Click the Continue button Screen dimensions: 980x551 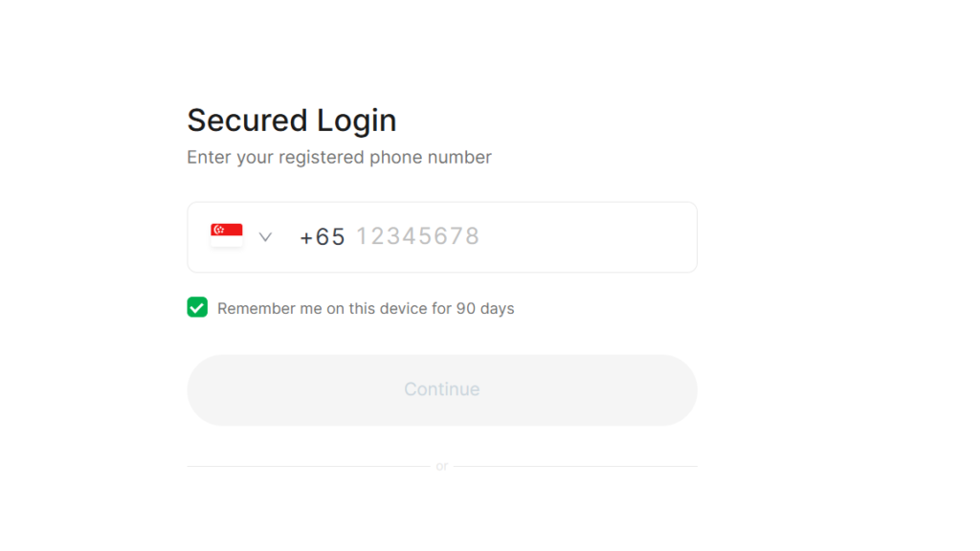(442, 390)
